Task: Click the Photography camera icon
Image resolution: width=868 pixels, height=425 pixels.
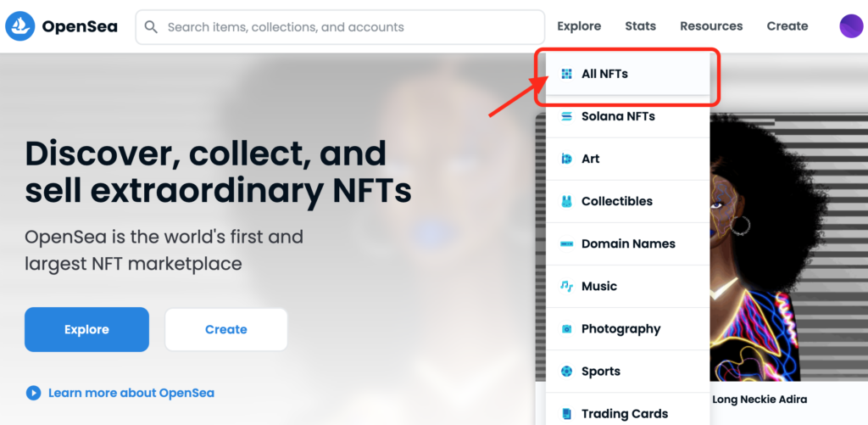Action: click(566, 329)
